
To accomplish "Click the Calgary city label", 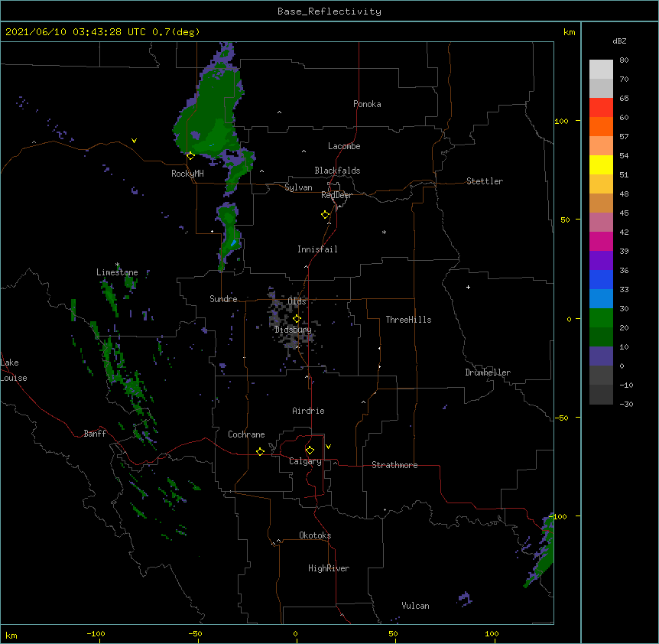I will click(305, 461).
